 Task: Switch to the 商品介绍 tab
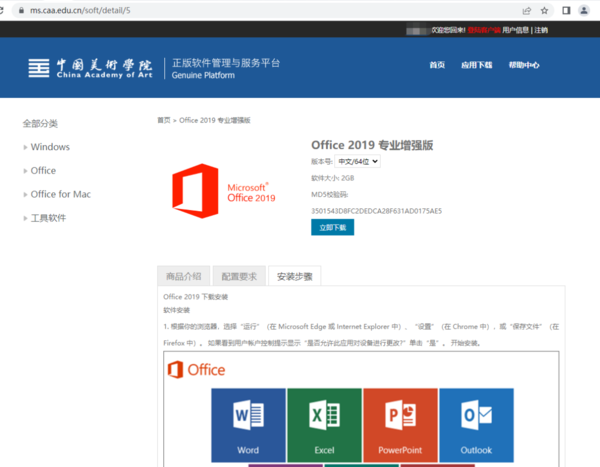183,276
